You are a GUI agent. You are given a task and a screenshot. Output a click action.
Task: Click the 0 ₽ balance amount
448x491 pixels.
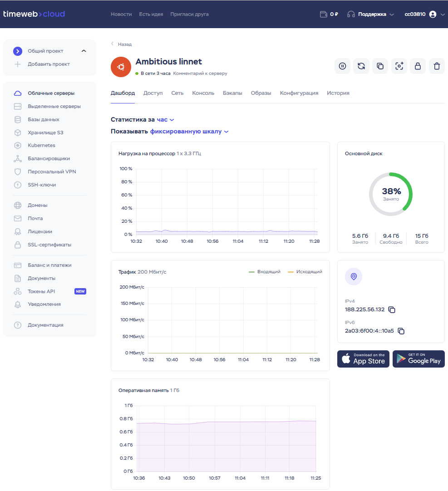tap(334, 15)
